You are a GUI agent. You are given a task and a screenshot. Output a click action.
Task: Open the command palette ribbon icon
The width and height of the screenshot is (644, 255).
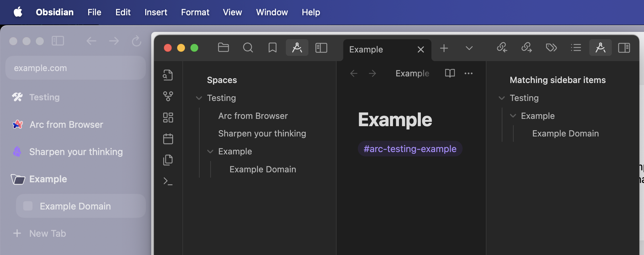[x=168, y=181]
